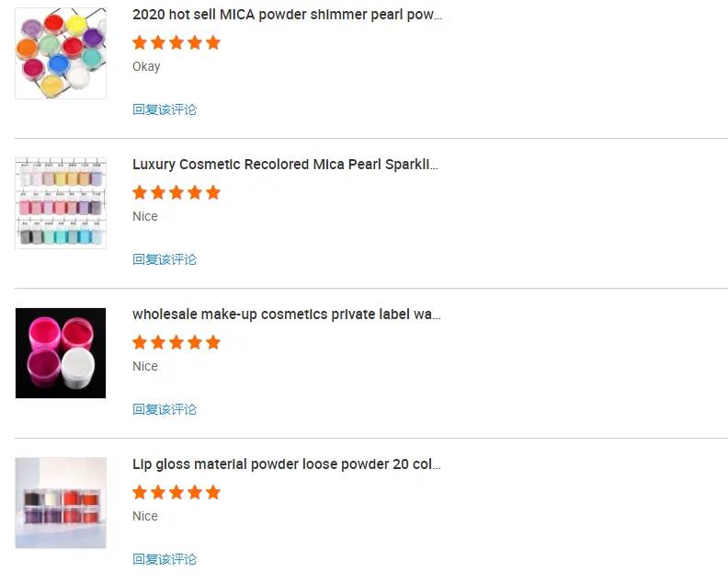The height and width of the screenshot is (584, 728).
Task: Click the 'Okay' comment on the MICA powder review
Action: (146, 66)
